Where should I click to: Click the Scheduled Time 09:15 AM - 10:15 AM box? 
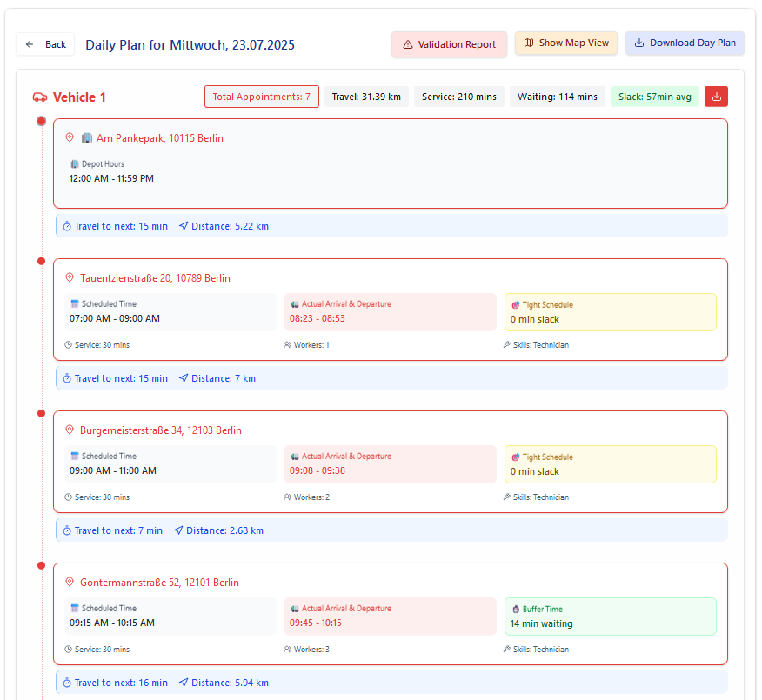170,617
